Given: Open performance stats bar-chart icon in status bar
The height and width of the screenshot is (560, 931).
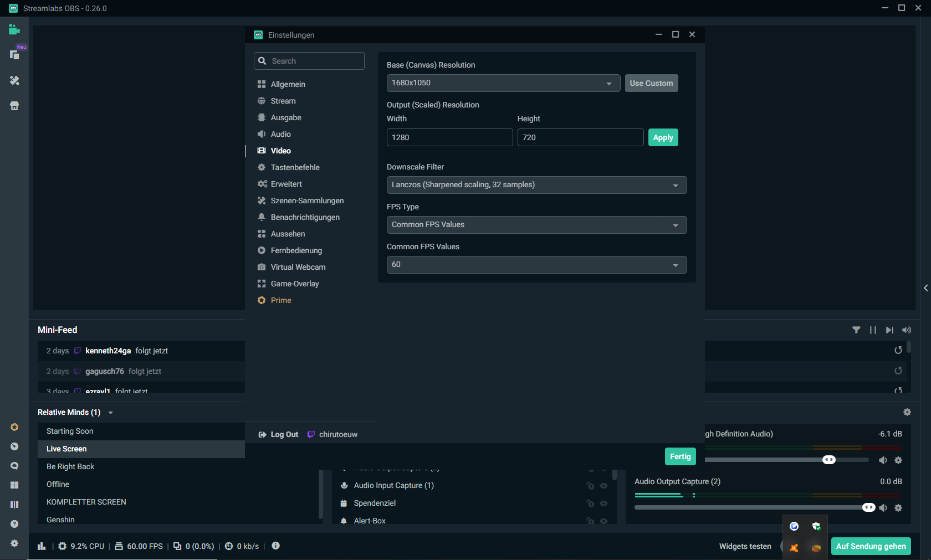Looking at the screenshot, I should coord(42,546).
